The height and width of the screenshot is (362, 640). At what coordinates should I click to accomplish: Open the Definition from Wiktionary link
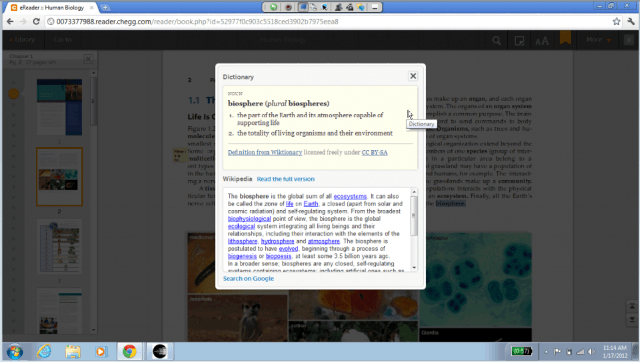[x=265, y=152]
